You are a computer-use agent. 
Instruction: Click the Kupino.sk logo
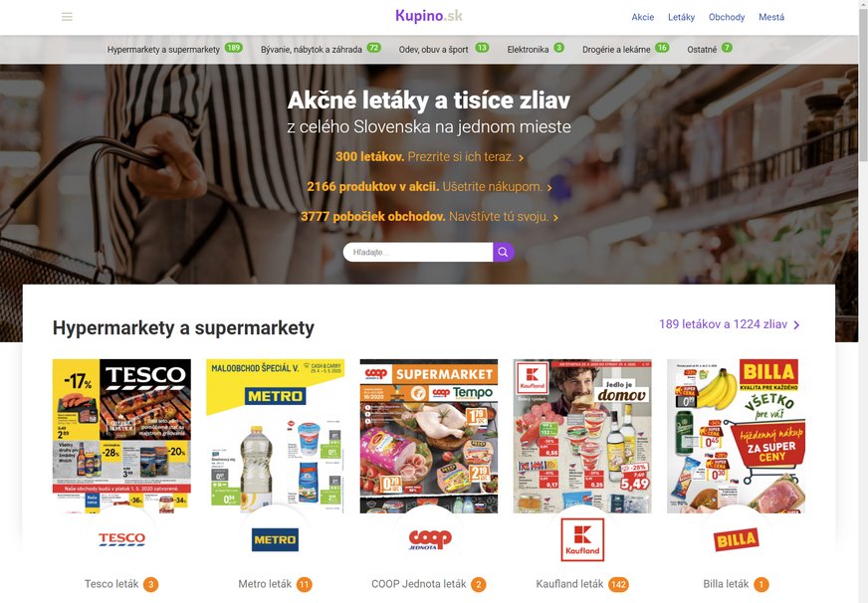click(x=429, y=16)
